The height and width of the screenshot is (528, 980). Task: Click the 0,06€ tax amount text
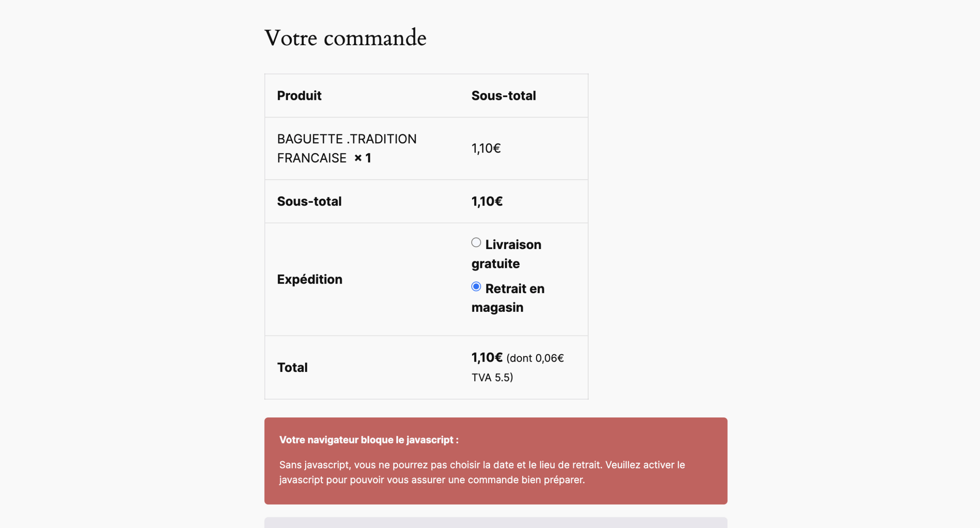click(x=549, y=358)
